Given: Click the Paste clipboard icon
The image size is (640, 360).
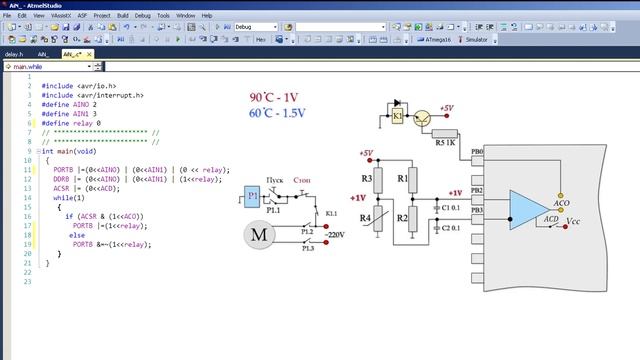Looking at the screenshot, I should [x=112, y=27].
